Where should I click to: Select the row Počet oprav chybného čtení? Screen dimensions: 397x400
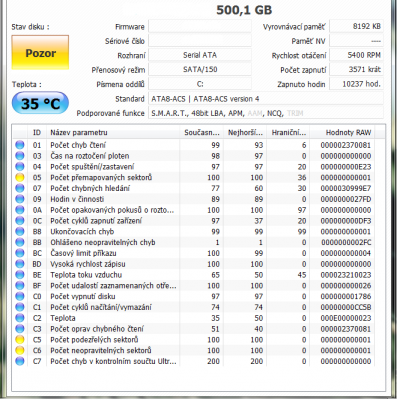point(193,329)
